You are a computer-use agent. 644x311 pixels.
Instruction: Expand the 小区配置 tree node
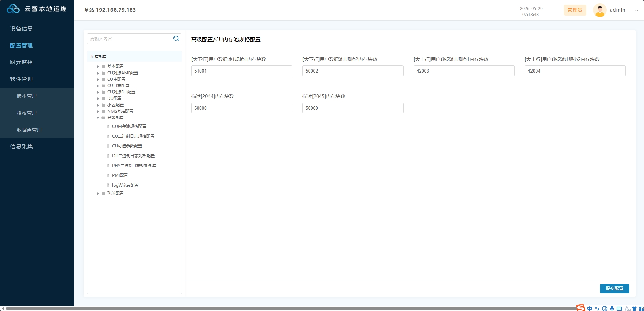pos(98,105)
